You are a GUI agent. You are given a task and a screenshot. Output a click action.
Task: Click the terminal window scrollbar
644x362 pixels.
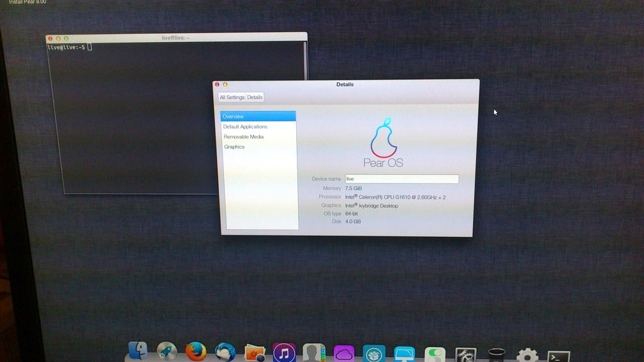tap(305, 61)
